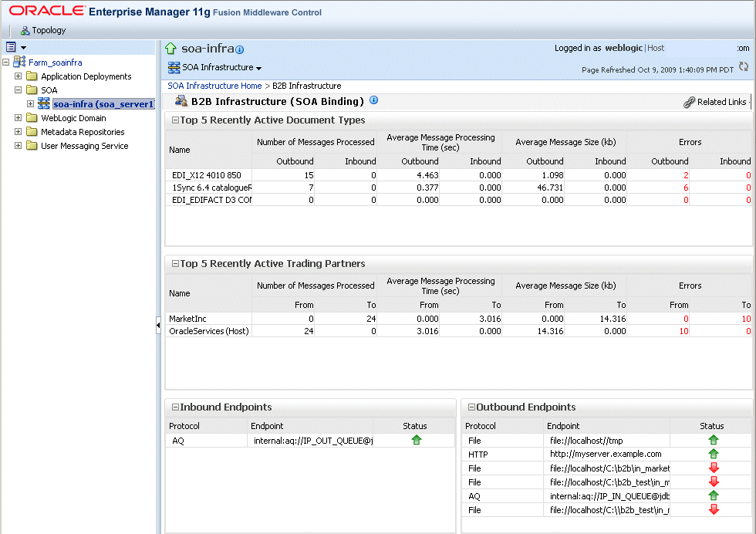Click the SOA Infrastructure menu icon

pyautogui.click(x=174, y=68)
